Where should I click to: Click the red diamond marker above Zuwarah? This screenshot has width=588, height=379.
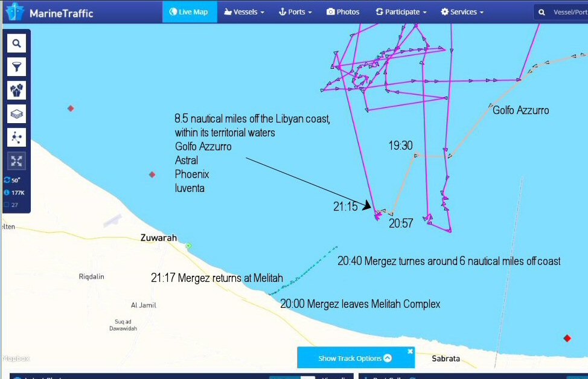coord(152,174)
